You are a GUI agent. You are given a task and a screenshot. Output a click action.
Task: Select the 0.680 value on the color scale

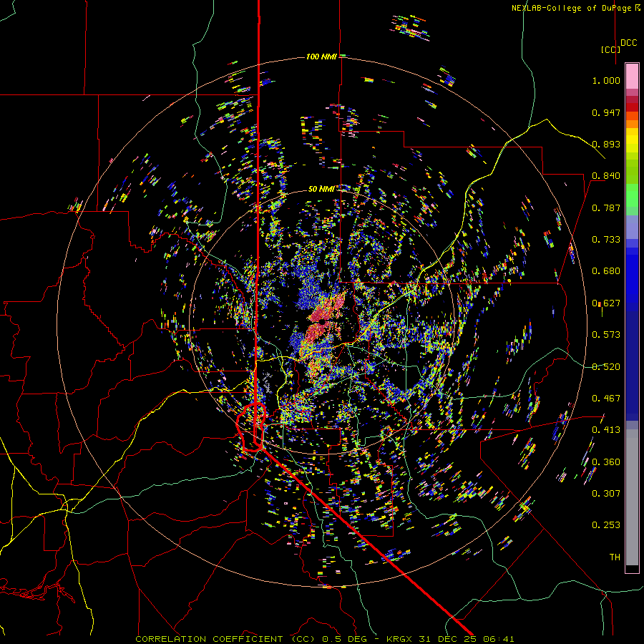[606, 271]
